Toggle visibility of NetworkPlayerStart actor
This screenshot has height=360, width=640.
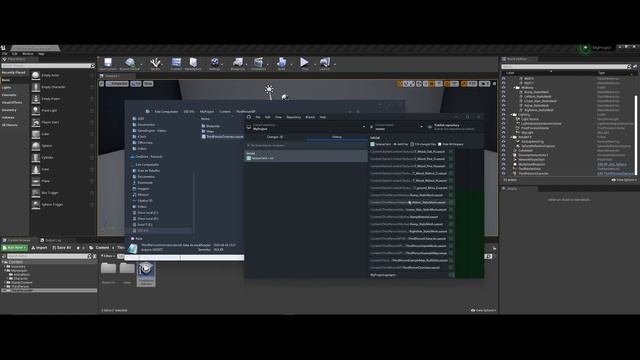(x=503, y=160)
